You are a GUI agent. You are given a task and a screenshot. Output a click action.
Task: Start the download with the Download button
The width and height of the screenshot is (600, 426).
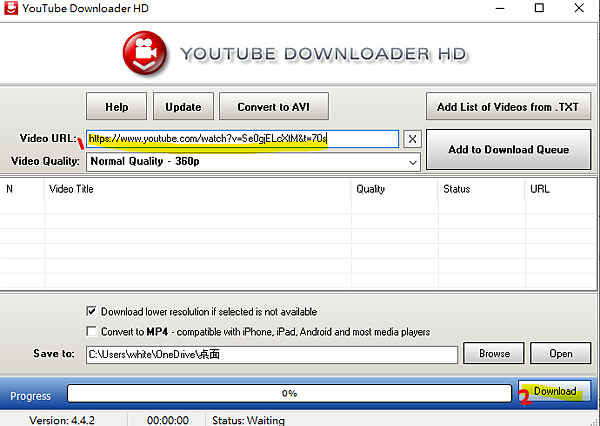(x=554, y=391)
